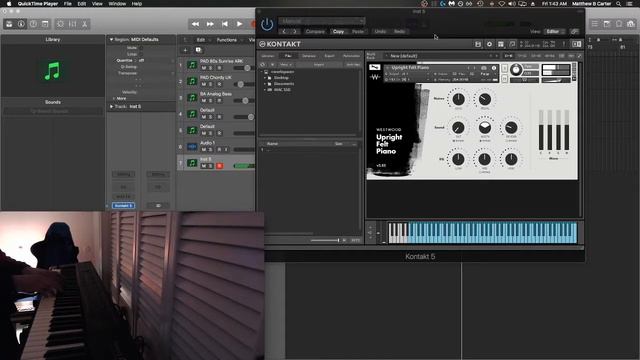Click Kontakt save floppy disk icon
Screen dimensions: 640x360
point(478,44)
